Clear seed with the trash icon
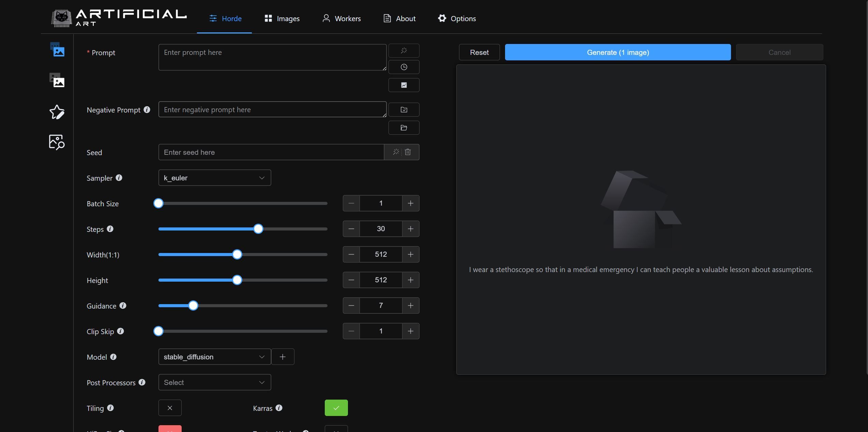 pyautogui.click(x=408, y=152)
